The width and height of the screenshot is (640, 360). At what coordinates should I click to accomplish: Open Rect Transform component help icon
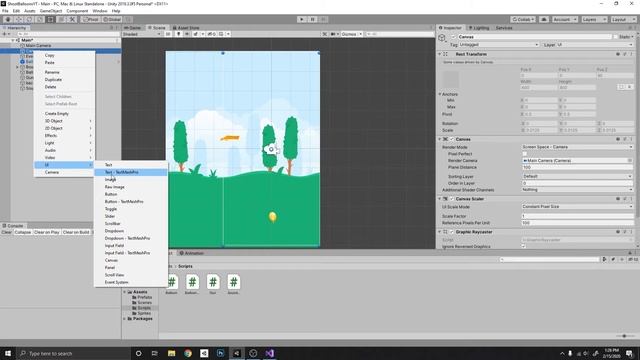click(x=618, y=54)
